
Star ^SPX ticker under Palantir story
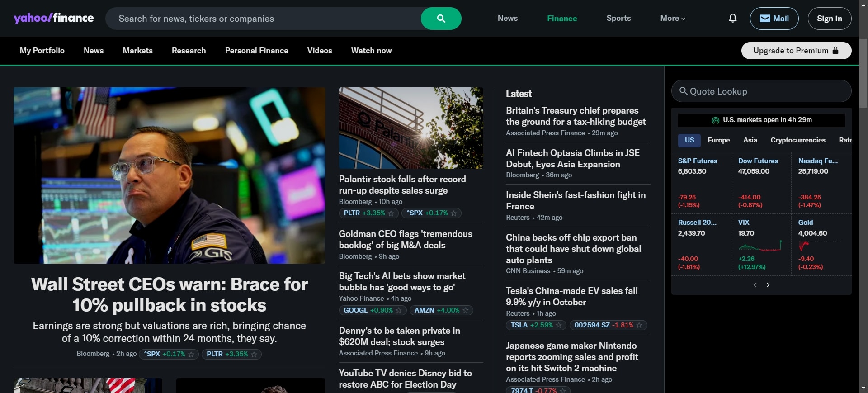click(x=454, y=213)
